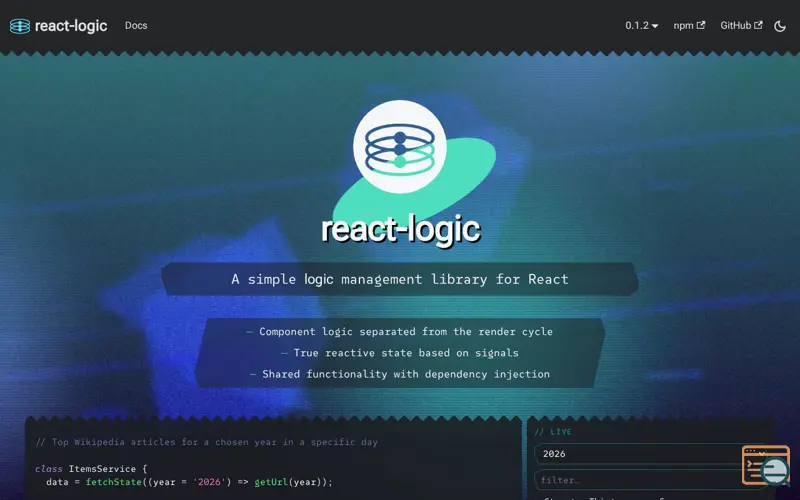This screenshot has width=800, height=500.
Task: Click the react-logic navbar logo icon
Action: (x=20, y=26)
